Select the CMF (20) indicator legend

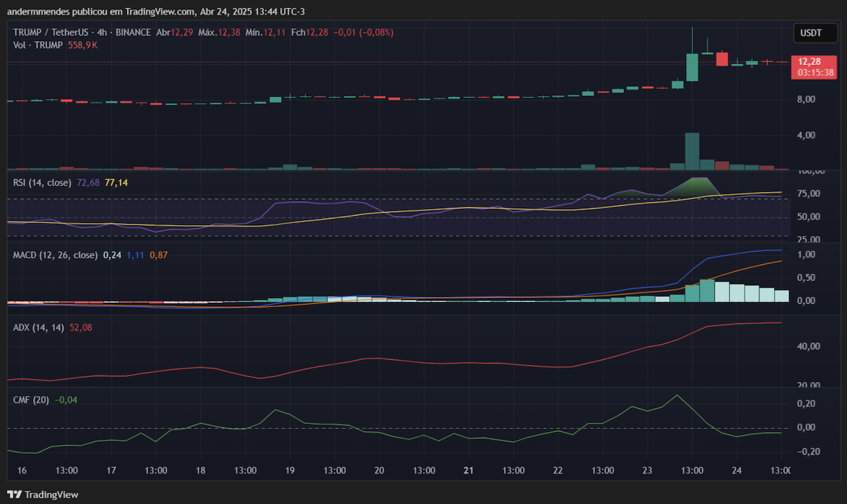pyautogui.click(x=31, y=400)
